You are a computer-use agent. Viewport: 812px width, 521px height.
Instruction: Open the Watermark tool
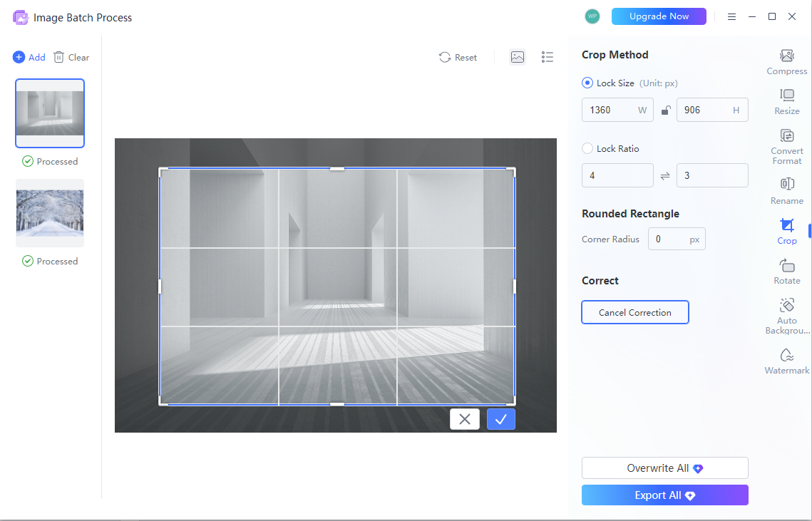click(786, 361)
